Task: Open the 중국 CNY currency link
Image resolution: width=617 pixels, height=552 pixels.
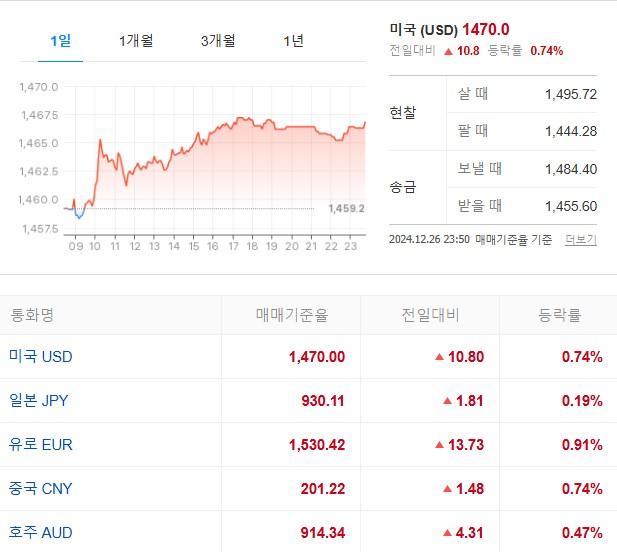Action: (41, 489)
